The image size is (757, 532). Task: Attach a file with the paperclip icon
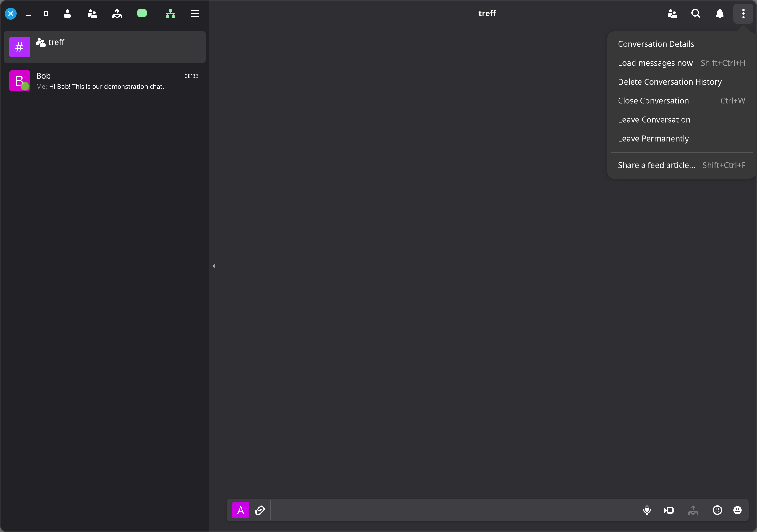260,510
